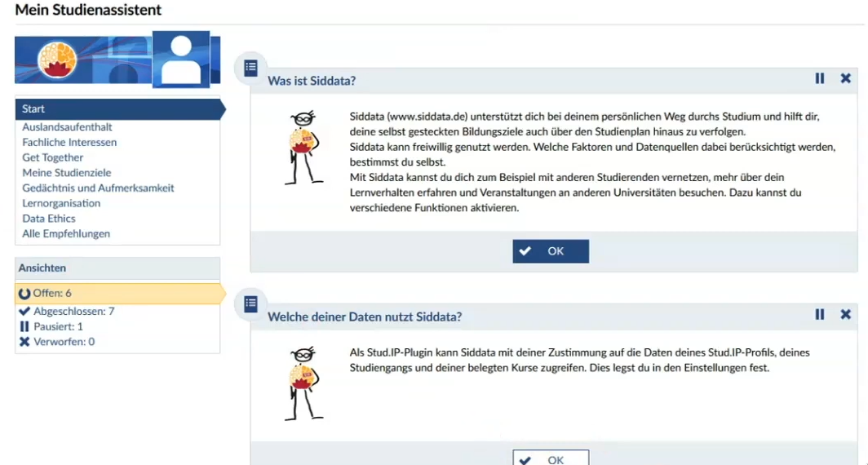
Task: Open Gedächtnis und Aufmerksamkeit
Action: pos(98,188)
